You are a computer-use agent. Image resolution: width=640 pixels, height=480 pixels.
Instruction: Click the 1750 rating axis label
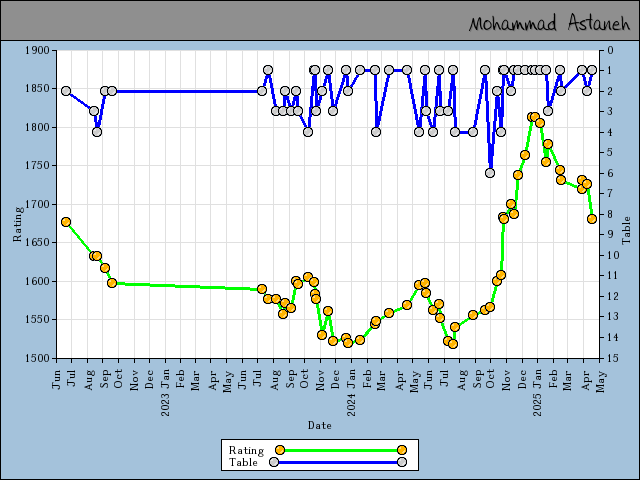(x=37, y=166)
